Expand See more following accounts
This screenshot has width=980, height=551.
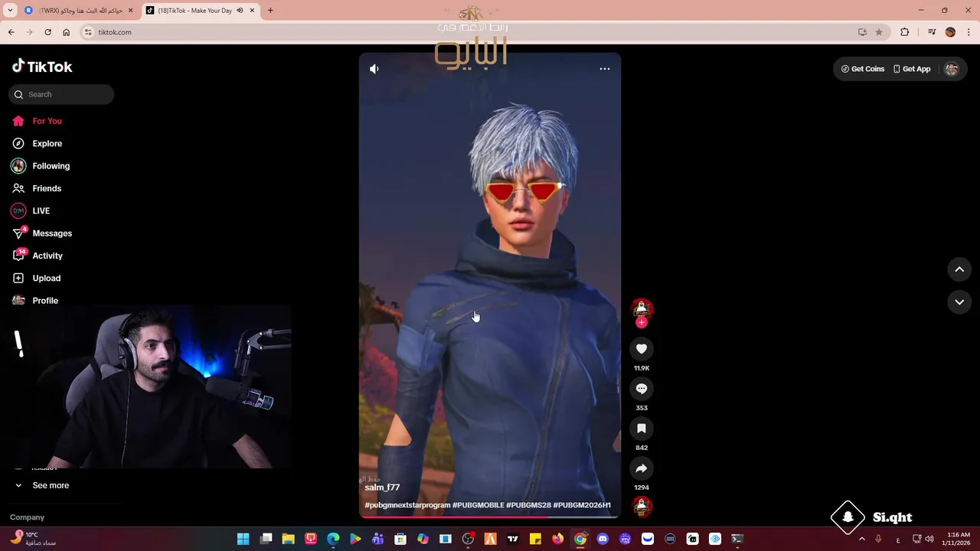51,485
